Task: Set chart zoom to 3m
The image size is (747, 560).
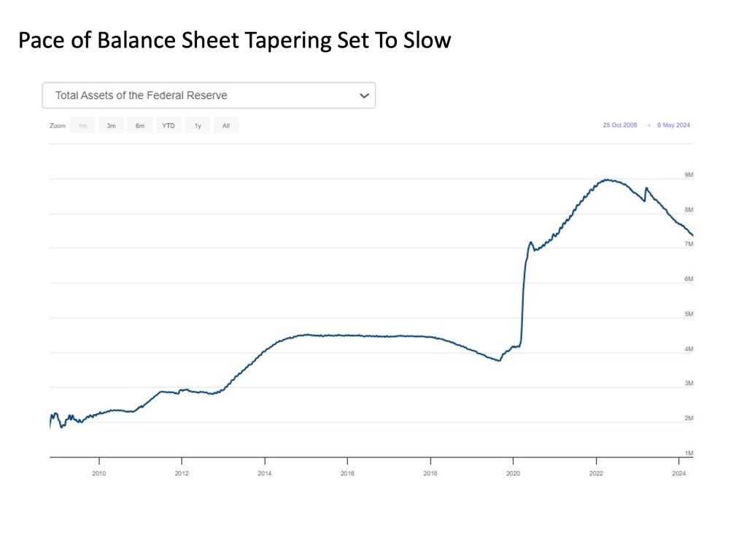Action: click(x=111, y=126)
